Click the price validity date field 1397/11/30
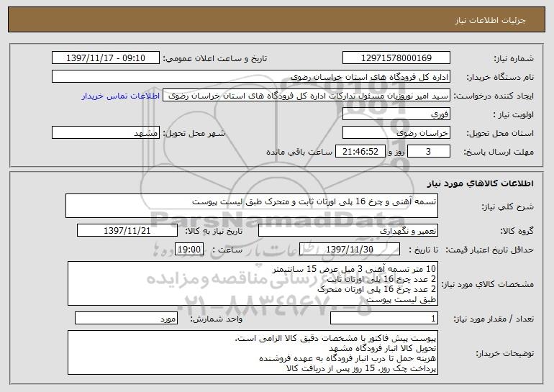 tap(350, 250)
